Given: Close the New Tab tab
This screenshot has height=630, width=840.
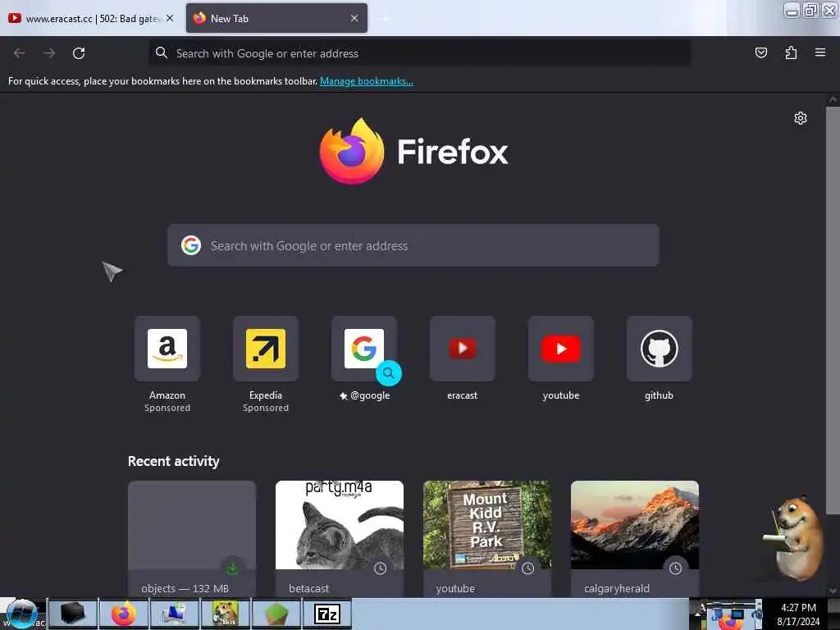Looking at the screenshot, I should click(x=354, y=18).
